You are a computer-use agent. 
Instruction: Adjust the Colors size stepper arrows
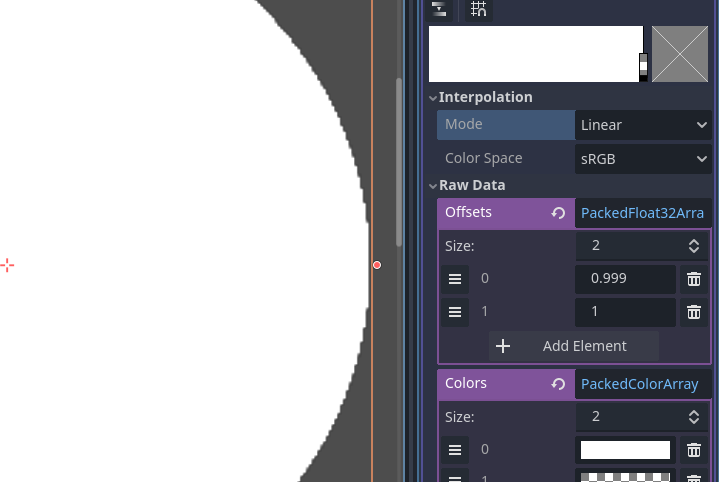(694, 417)
